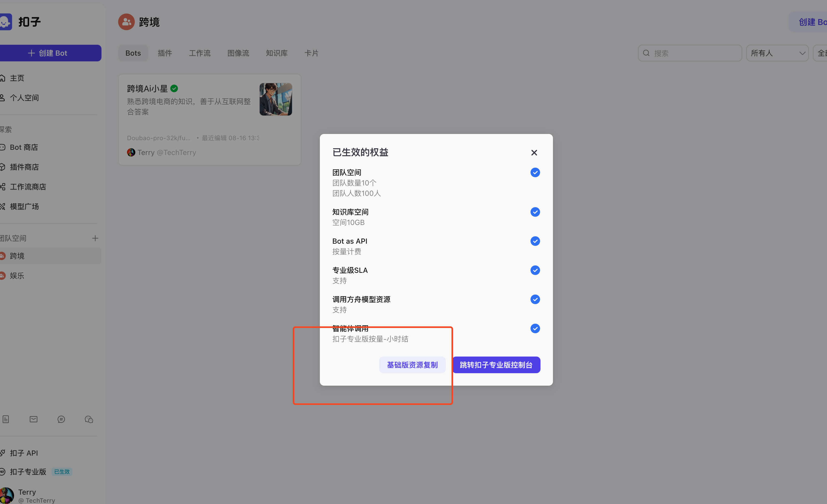
Task: Click the 按量计费 text
Action: pyautogui.click(x=347, y=251)
